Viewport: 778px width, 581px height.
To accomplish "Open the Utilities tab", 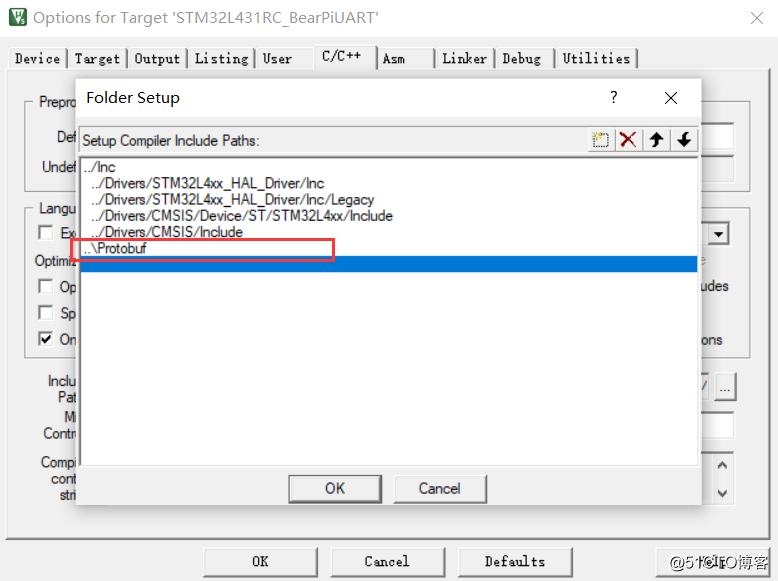I will tap(596, 59).
